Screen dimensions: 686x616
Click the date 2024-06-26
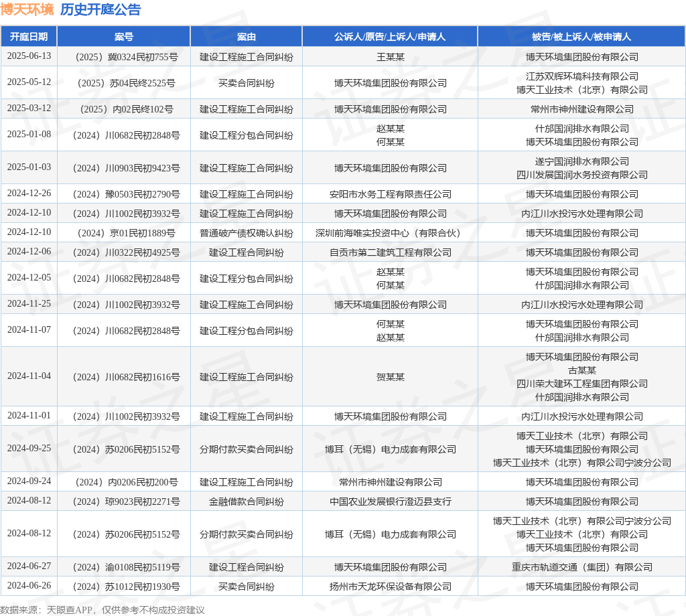point(29,585)
